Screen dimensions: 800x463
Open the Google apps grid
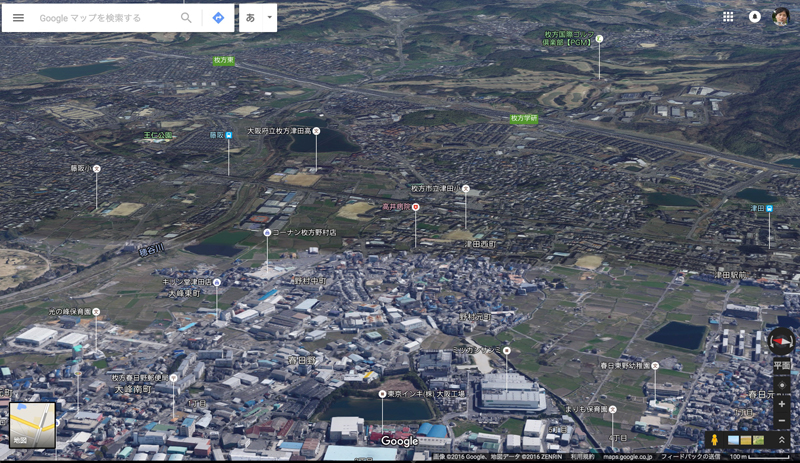(x=728, y=17)
